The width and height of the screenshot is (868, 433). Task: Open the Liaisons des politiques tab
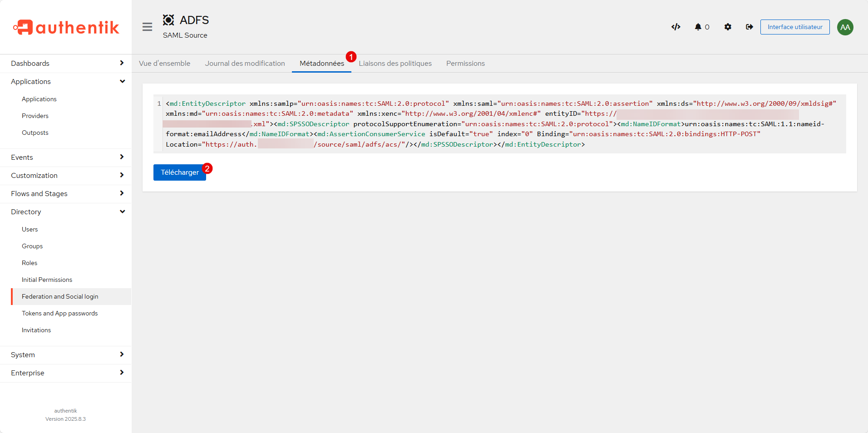pos(395,64)
